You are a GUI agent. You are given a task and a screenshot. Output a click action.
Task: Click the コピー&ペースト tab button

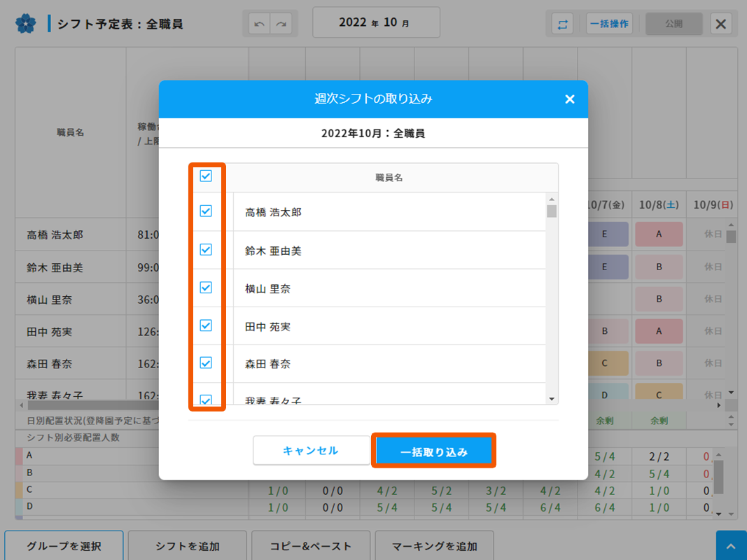point(311,546)
